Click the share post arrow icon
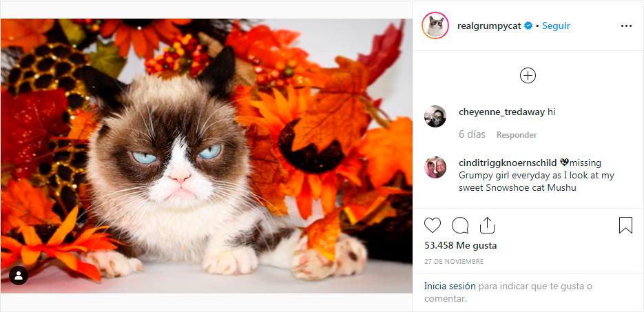This screenshot has width=644, height=312. (487, 225)
